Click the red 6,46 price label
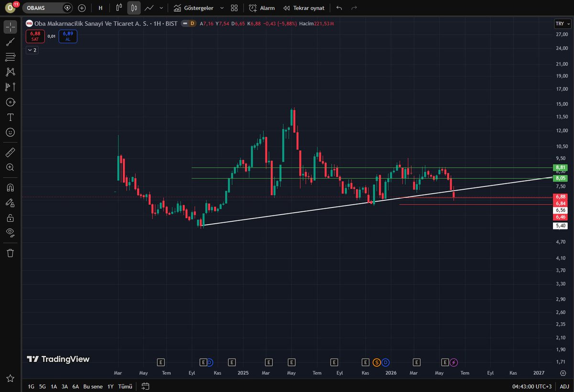Screen dimensions: 574x392 point(560,217)
